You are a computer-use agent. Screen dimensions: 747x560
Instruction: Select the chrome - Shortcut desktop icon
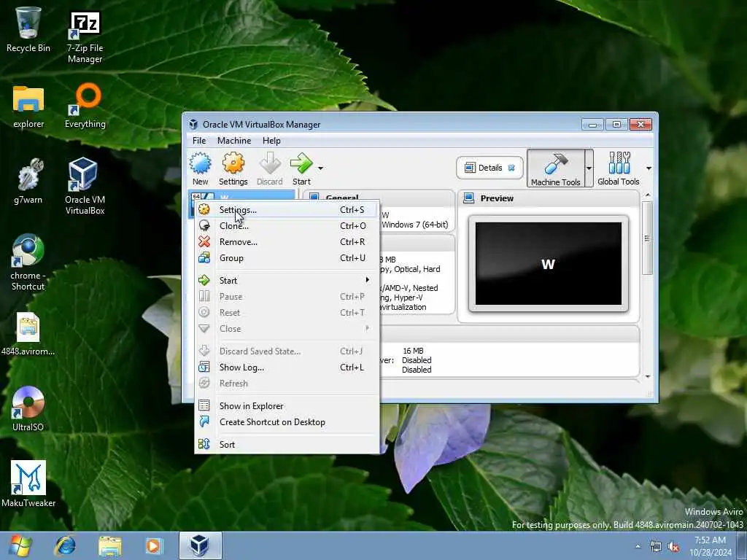tap(28, 262)
